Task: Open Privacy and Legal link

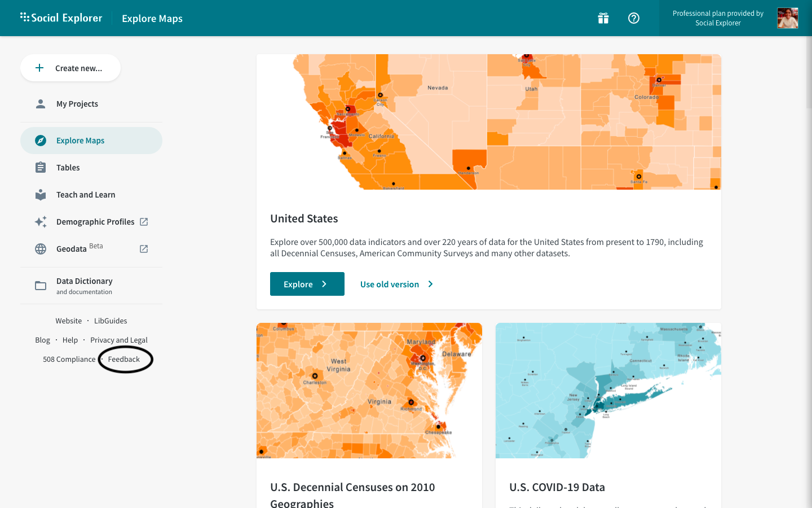Action: 119,340
